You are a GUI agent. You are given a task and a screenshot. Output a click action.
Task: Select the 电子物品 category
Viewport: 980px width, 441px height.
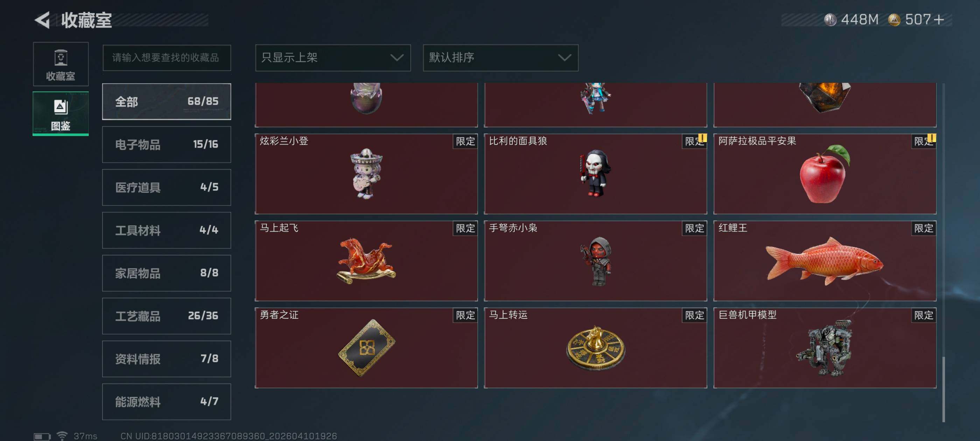(x=166, y=145)
